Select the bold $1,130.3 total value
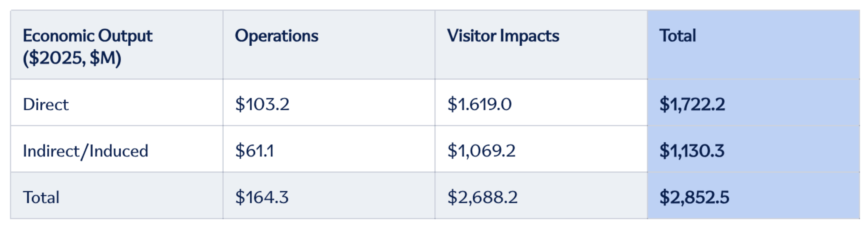 [x=692, y=151]
